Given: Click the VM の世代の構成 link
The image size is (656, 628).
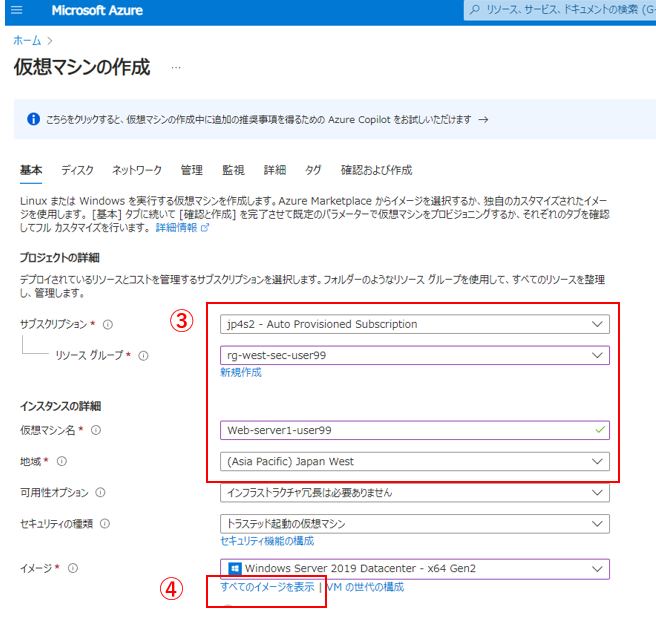Looking at the screenshot, I should (365, 587).
